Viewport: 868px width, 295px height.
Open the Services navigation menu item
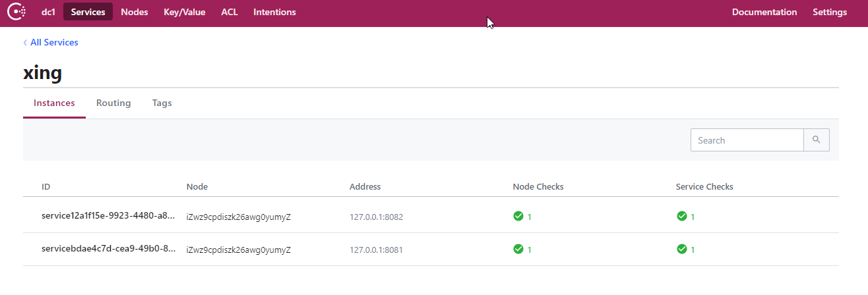pyautogui.click(x=88, y=12)
